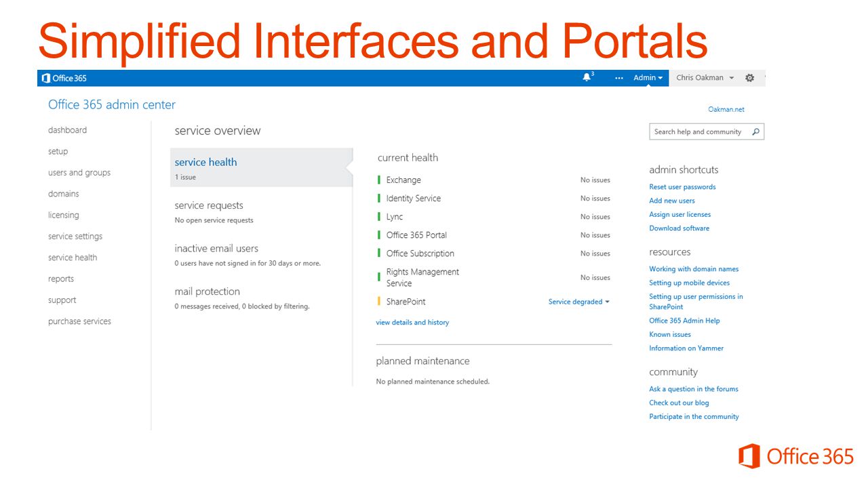Click Reset user passwords shortcut

tap(682, 187)
